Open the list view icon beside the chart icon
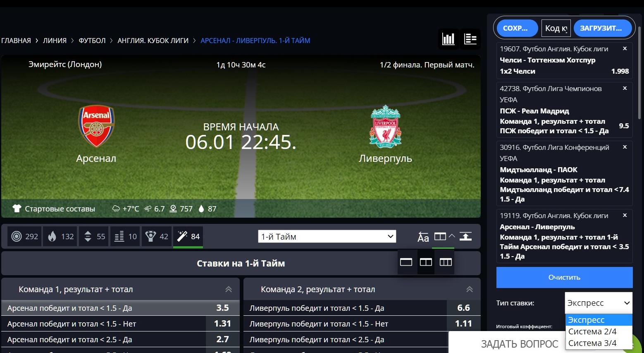Screen dimensions: 644x353 pos(470,39)
